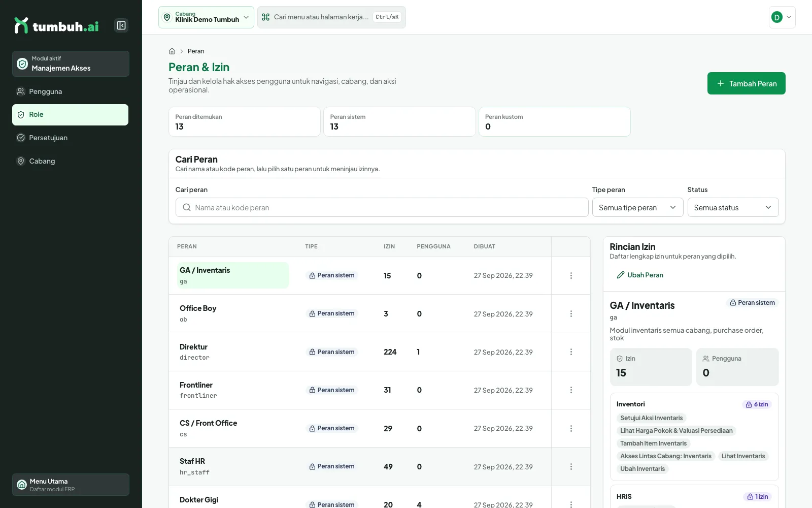Click the user avatar D icon

tap(776, 17)
